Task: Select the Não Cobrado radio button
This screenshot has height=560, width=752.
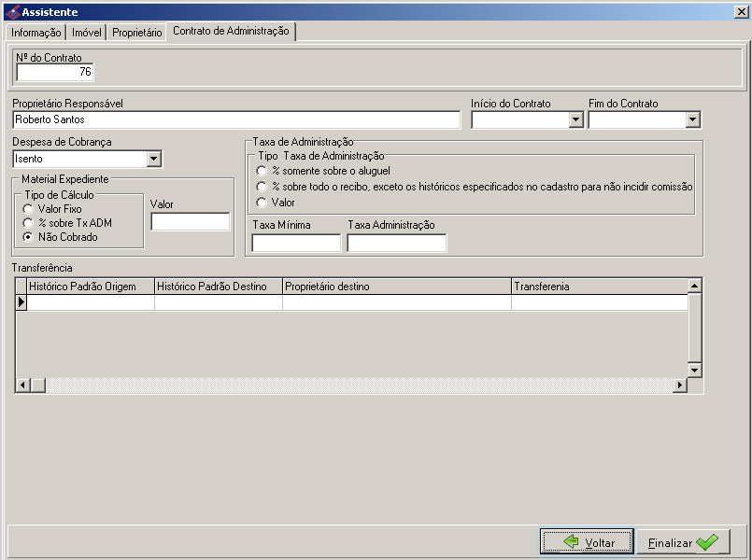Action: point(28,237)
